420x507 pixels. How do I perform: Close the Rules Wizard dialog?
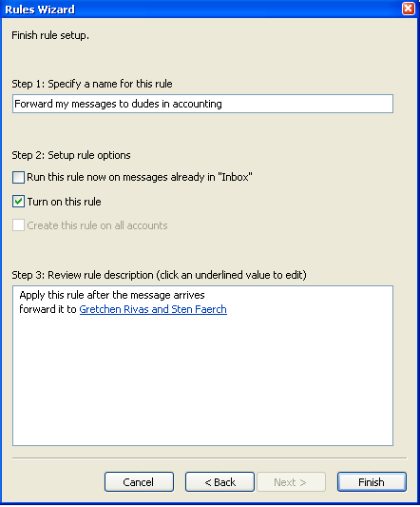[x=408, y=9]
